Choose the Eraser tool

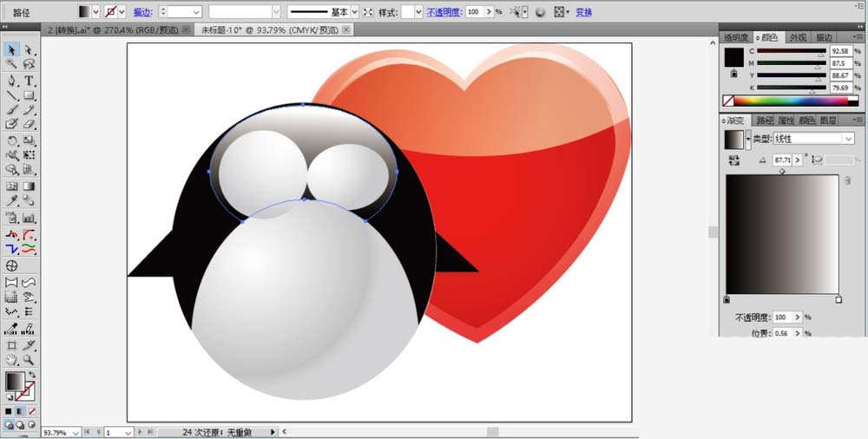29,125
